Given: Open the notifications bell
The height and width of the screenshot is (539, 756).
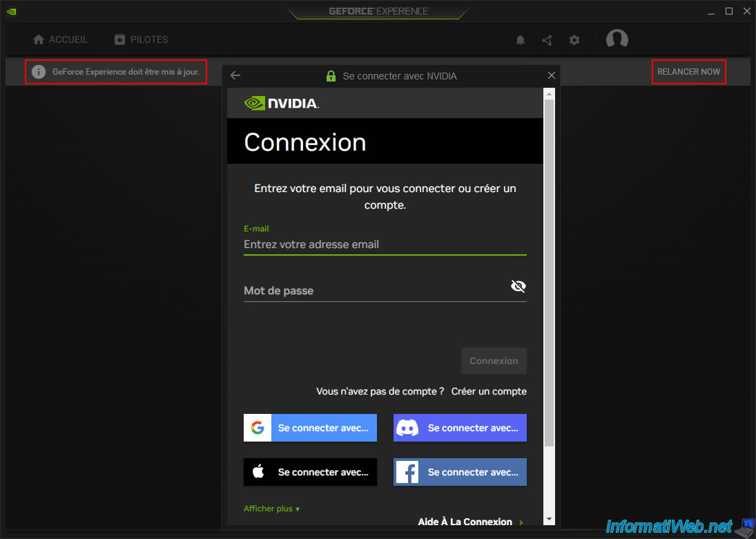Looking at the screenshot, I should click(521, 40).
